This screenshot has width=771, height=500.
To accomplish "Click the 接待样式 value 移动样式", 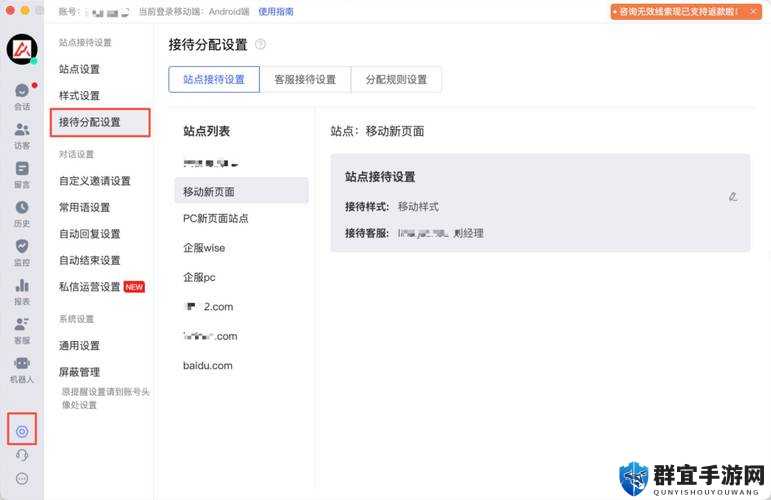I will pyautogui.click(x=418, y=207).
